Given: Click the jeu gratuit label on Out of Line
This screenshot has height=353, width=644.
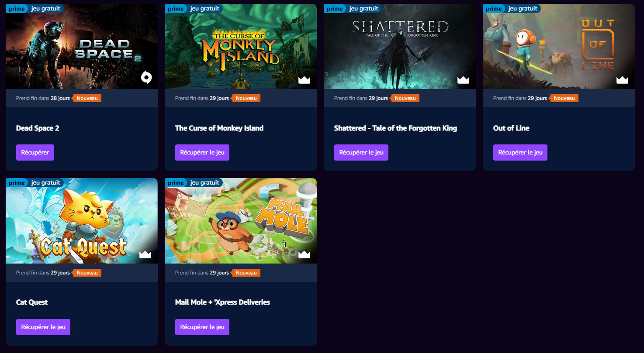Looking at the screenshot, I should [x=523, y=8].
